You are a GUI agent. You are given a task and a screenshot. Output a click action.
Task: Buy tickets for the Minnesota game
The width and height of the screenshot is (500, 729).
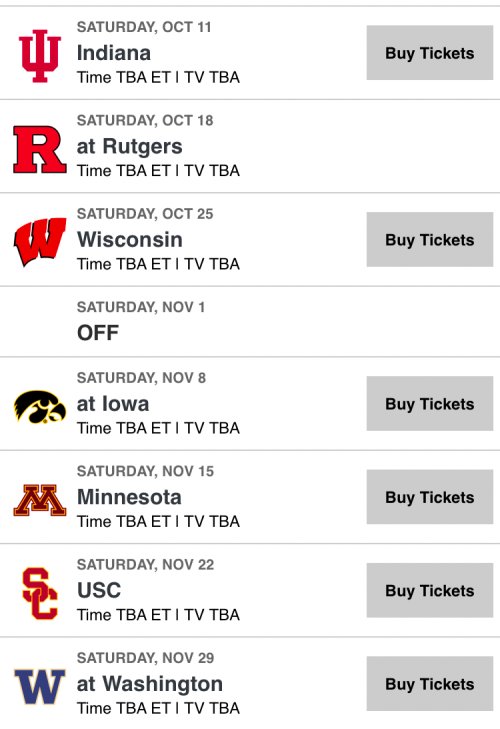[x=429, y=497]
